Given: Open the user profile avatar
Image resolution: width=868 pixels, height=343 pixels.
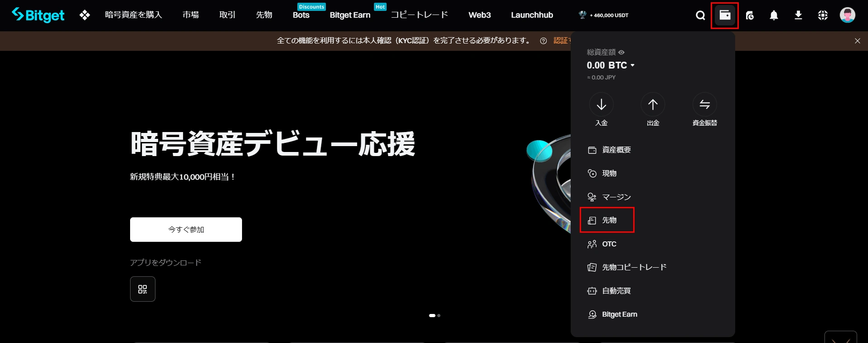Looking at the screenshot, I should pyautogui.click(x=847, y=15).
